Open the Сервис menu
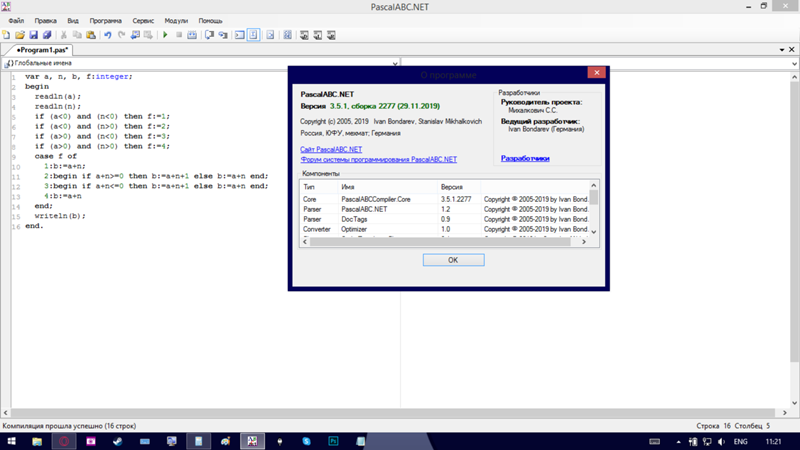Screen dimensions: 800x450 [143, 21]
